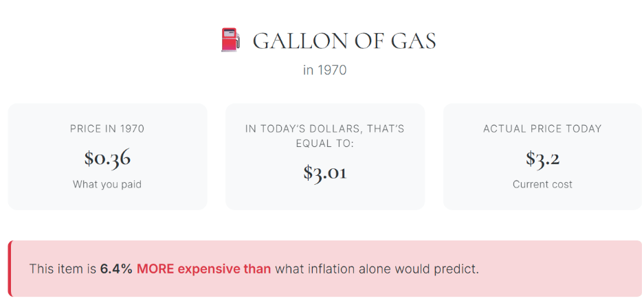Click the PRICE IN 1970 label

pos(107,129)
